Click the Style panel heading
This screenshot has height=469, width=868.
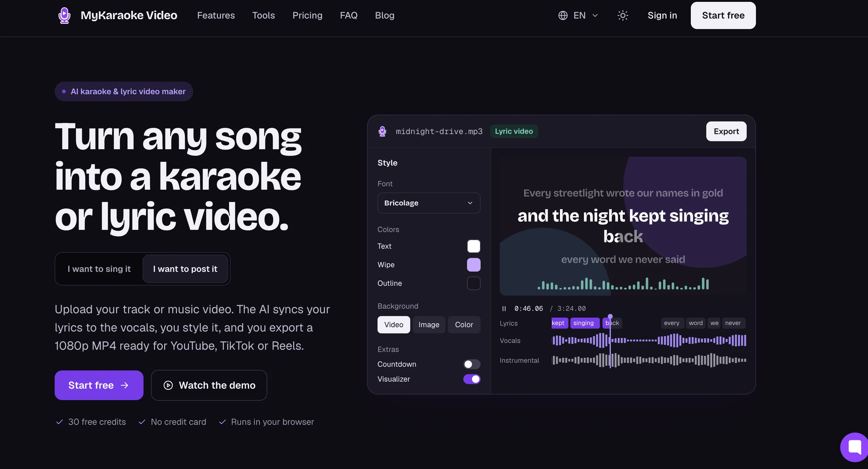coord(387,163)
